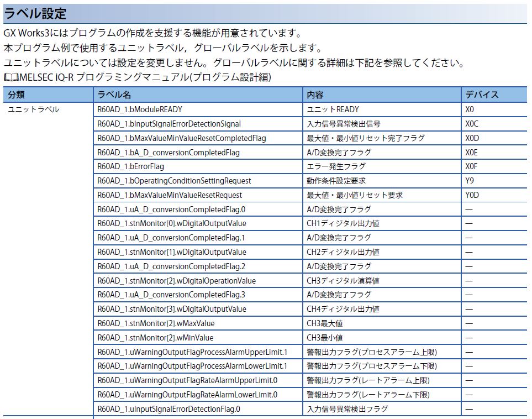Click the 内容 column header
Viewport: 532px width, 419px height.
315,95
